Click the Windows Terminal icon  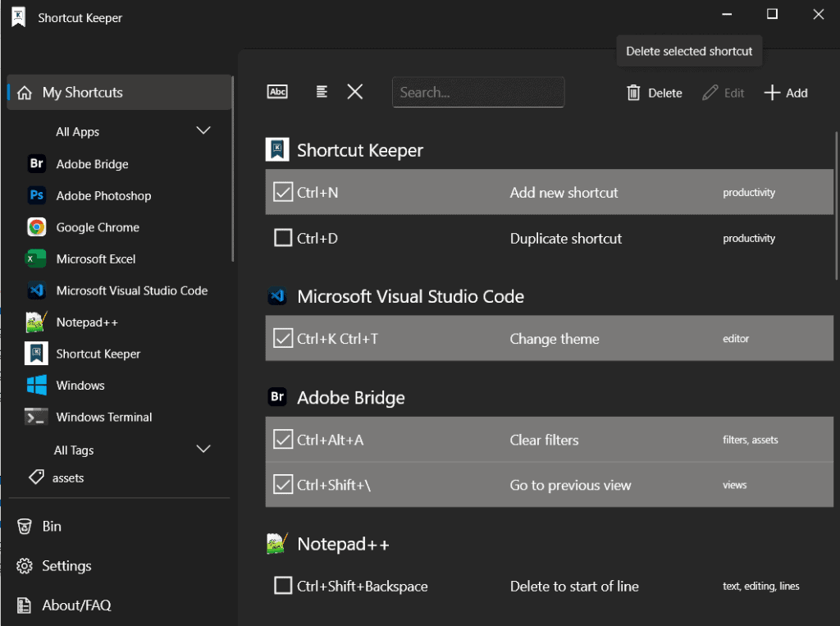click(36, 417)
